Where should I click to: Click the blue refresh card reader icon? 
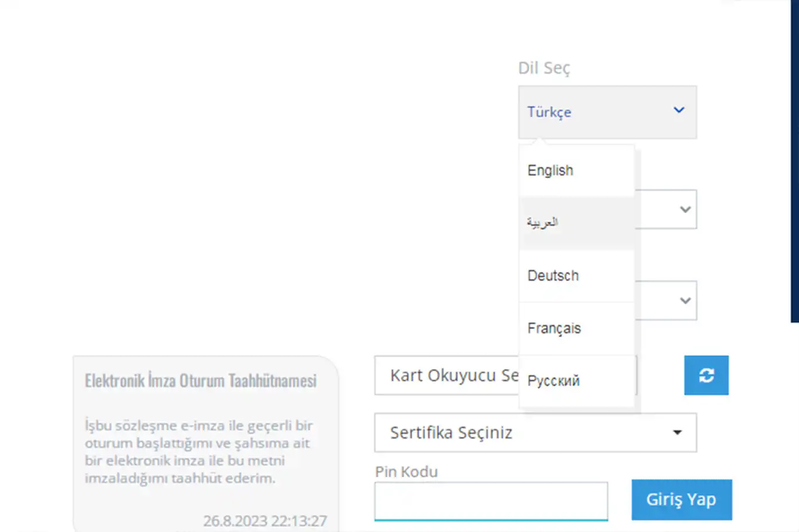tap(706, 375)
